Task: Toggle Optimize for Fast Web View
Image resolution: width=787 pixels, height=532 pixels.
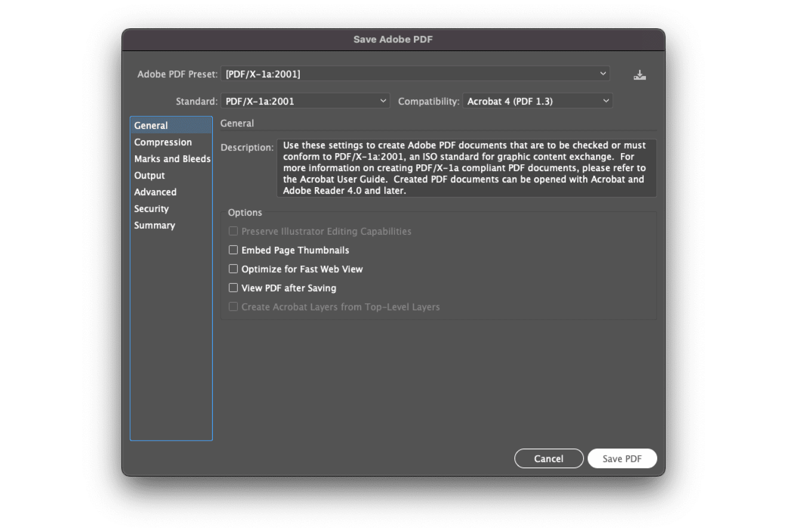Action: pos(233,269)
